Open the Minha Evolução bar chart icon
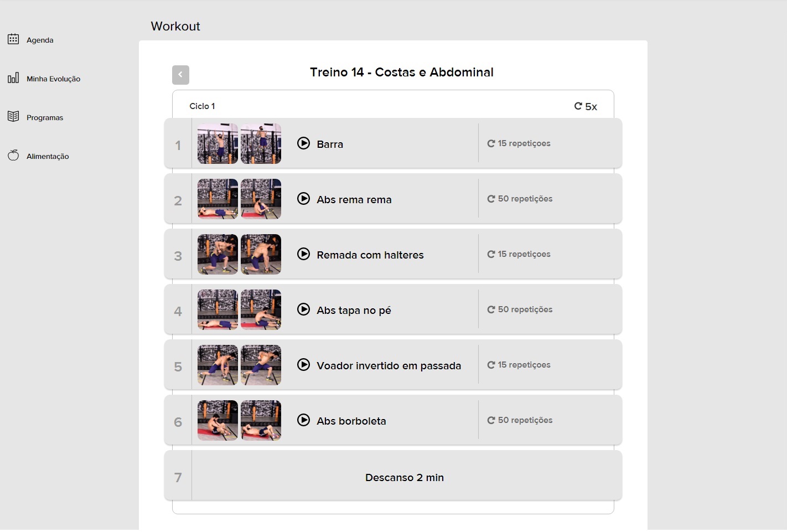 point(13,78)
